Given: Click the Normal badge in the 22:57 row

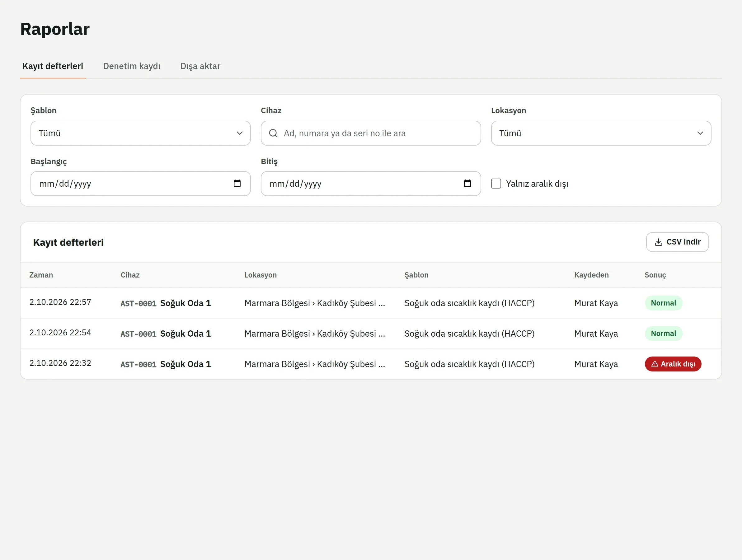Looking at the screenshot, I should tap(663, 303).
